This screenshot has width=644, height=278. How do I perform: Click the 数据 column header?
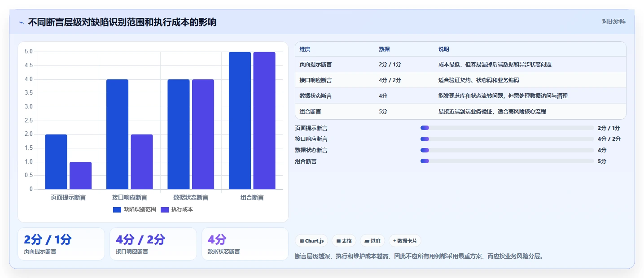tap(384, 49)
